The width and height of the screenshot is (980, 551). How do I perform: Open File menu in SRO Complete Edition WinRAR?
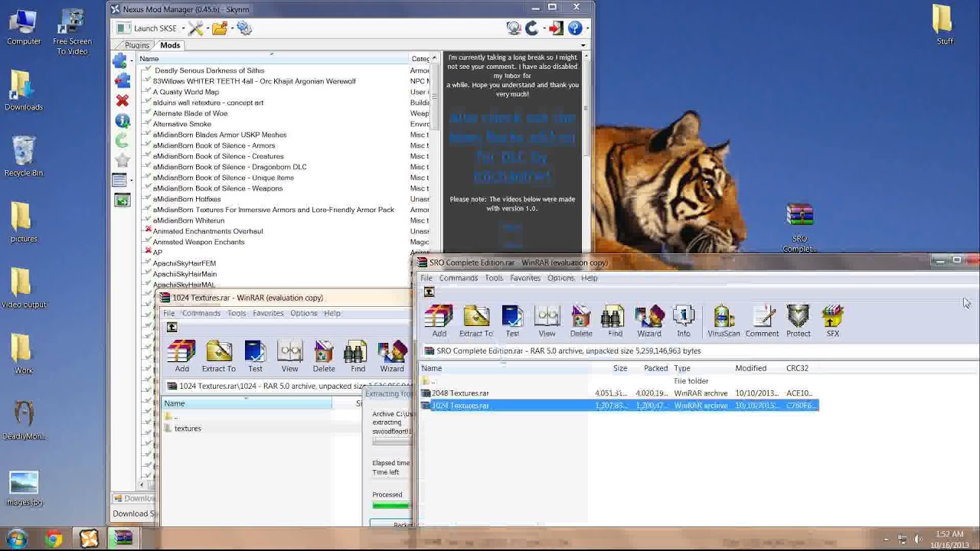pyautogui.click(x=426, y=278)
